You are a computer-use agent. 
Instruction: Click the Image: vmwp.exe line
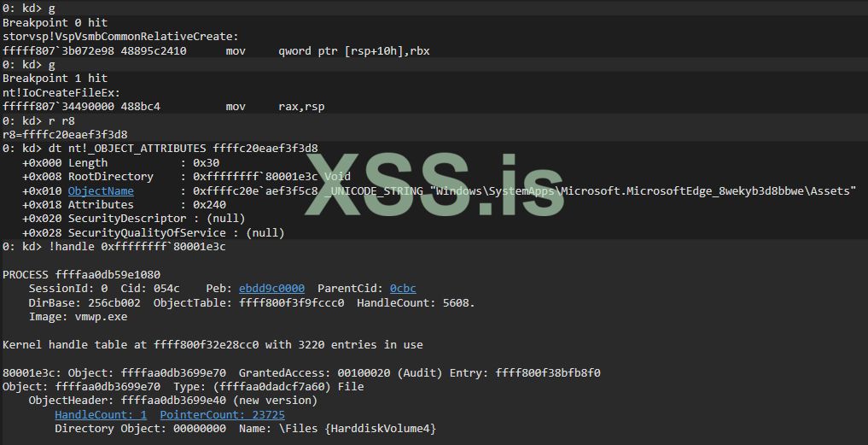[x=78, y=317]
